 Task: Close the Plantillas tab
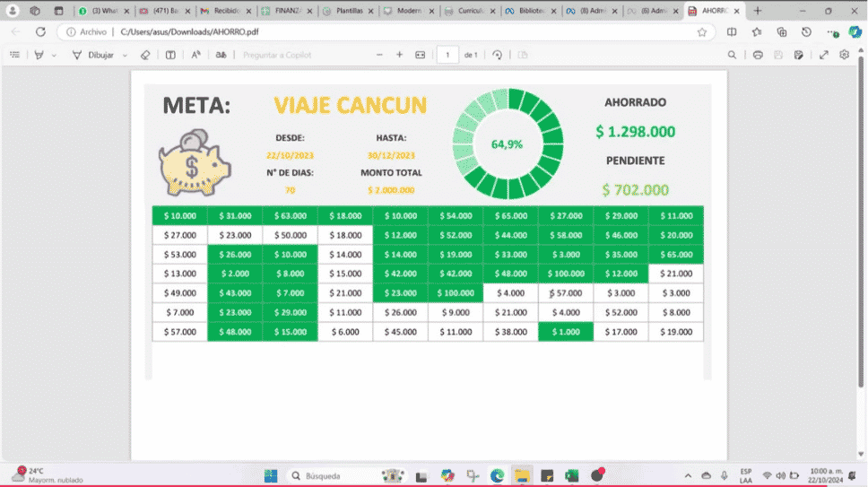click(371, 11)
